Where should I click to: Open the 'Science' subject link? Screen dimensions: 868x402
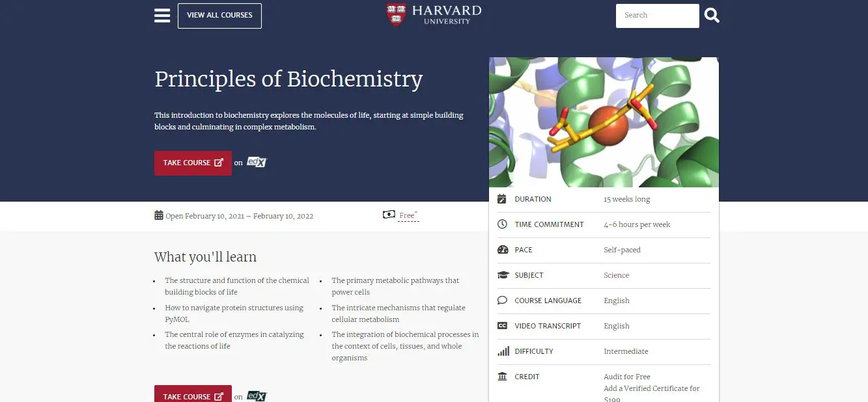click(615, 275)
